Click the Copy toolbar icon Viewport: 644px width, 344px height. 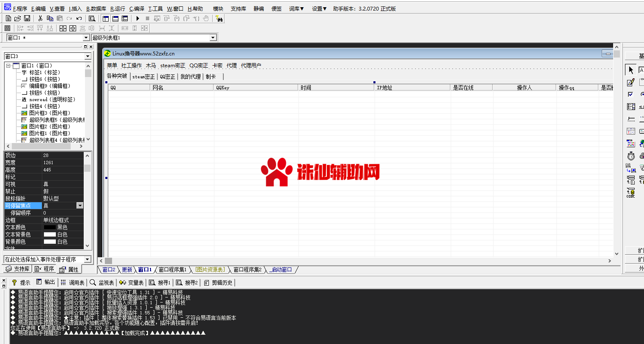coord(50,19)
